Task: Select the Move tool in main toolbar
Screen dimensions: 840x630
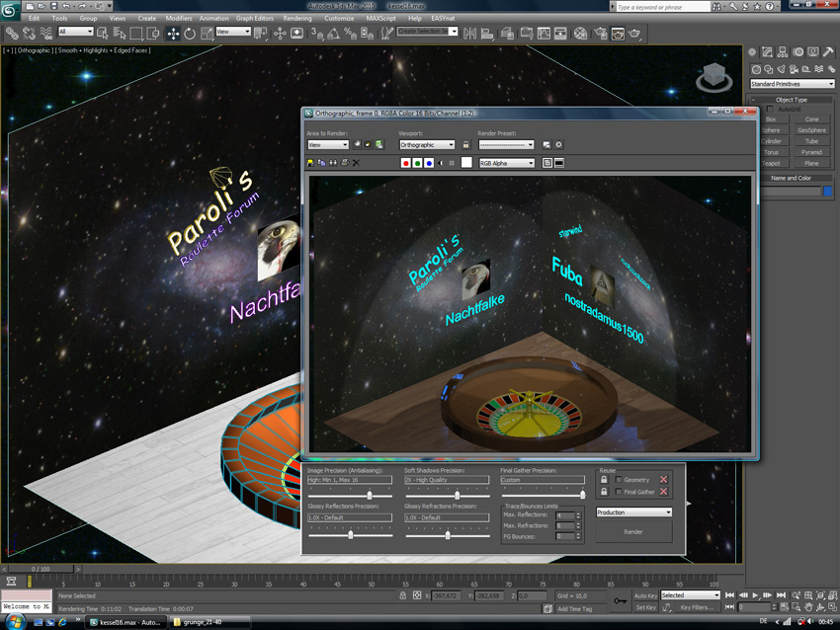Action: point(173,34)
